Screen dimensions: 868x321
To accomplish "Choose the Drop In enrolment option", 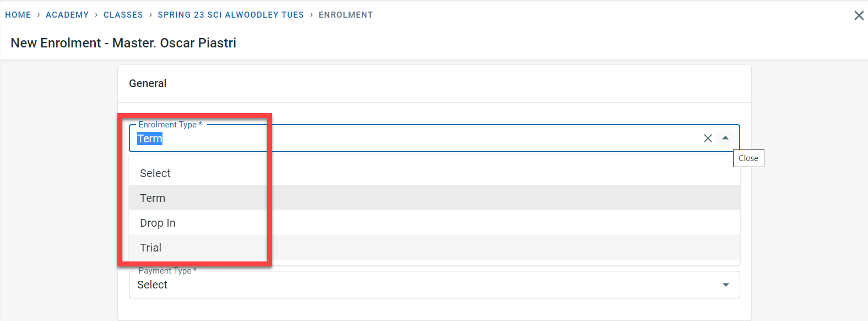I will pos(158,223).
